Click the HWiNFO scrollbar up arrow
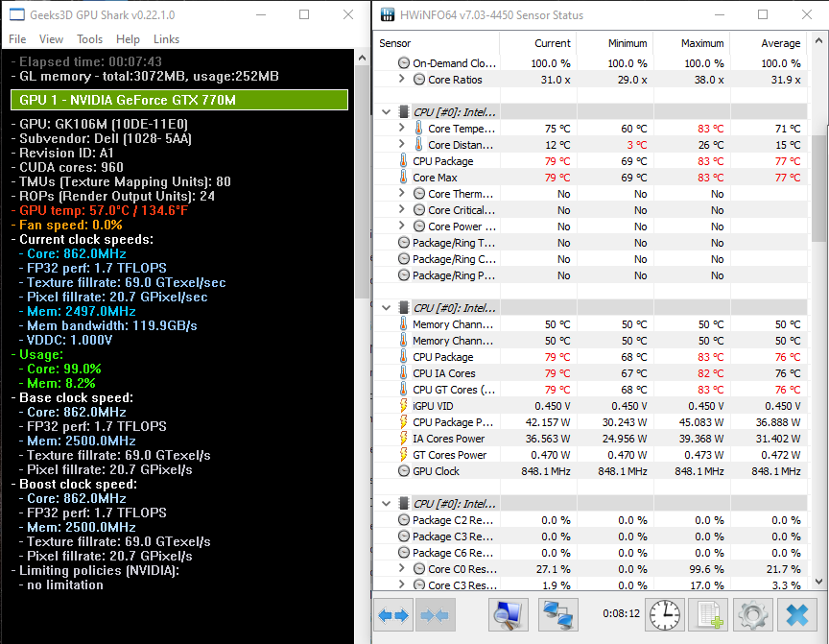The height and width of the screenshot is (644, 829). (x=818, y=40)
